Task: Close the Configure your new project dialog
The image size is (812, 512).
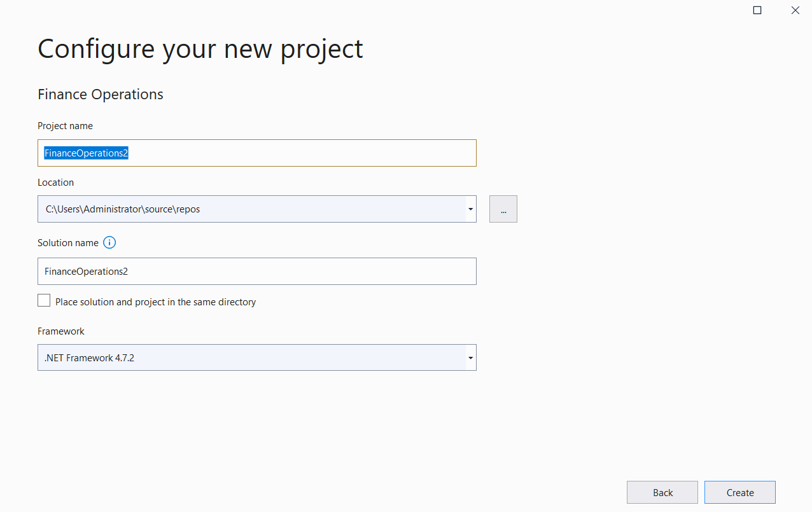Action: point(795,10)
